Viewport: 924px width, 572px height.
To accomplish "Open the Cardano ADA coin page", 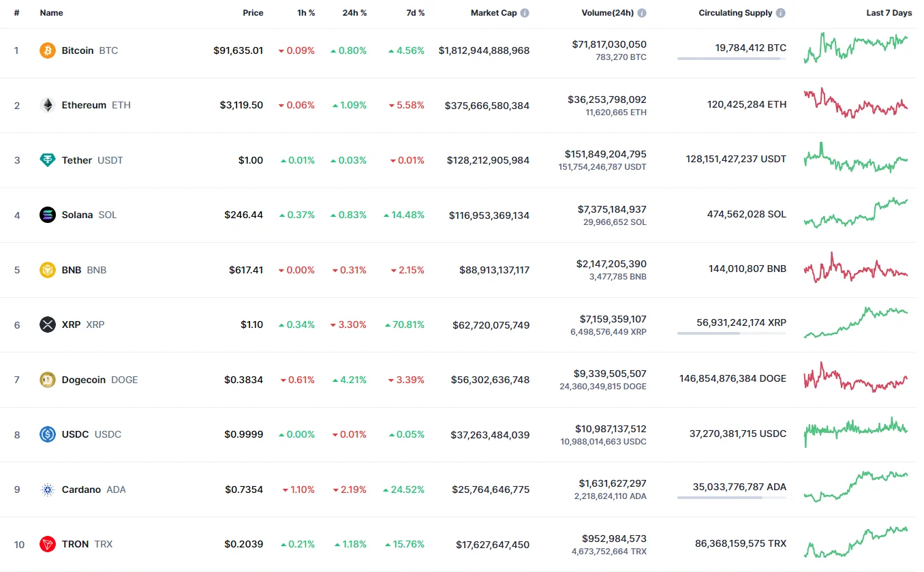I will tap(81, 490).
